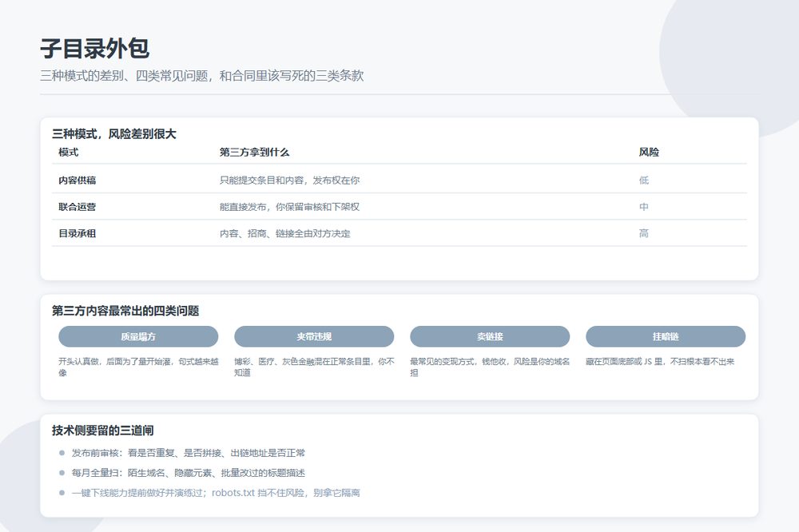
Task: Click the risk value 低
Action: [644, 181]
